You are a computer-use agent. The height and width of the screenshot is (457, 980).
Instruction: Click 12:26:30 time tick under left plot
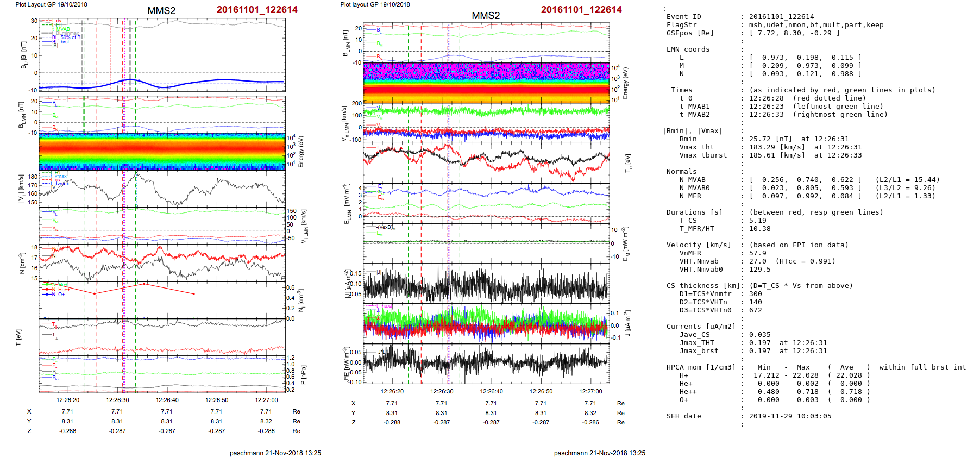click(117, 400)
